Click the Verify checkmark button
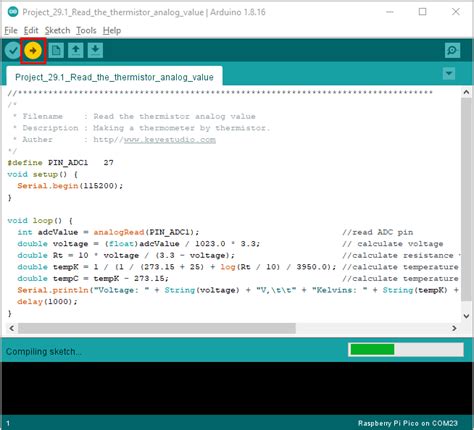 (x=13, y=51)
